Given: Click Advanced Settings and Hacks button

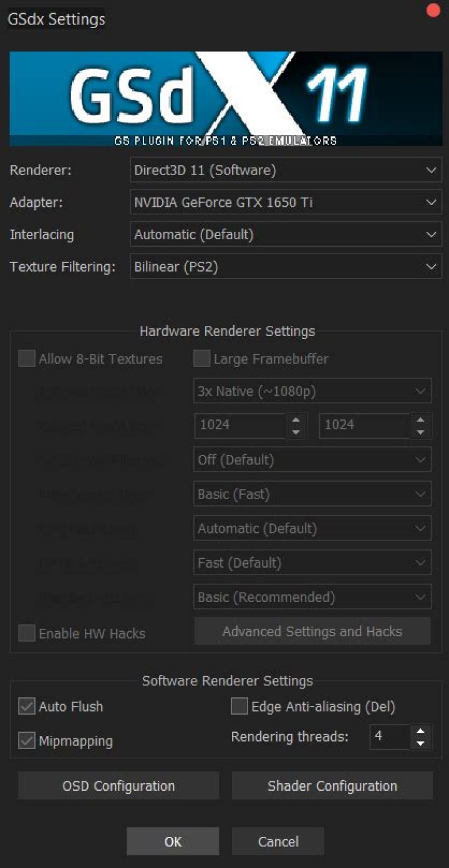Looking at the screenshot, I should (x=312, y=631).
